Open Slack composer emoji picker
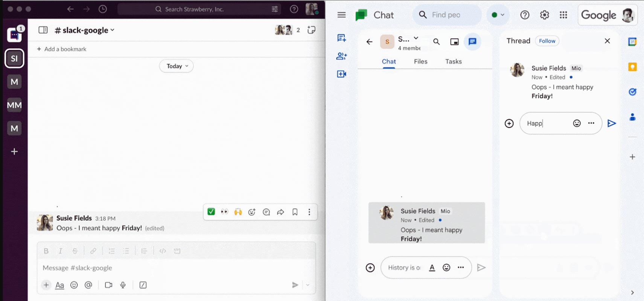Screen dimensions: 644x301 tap(74, 285)
